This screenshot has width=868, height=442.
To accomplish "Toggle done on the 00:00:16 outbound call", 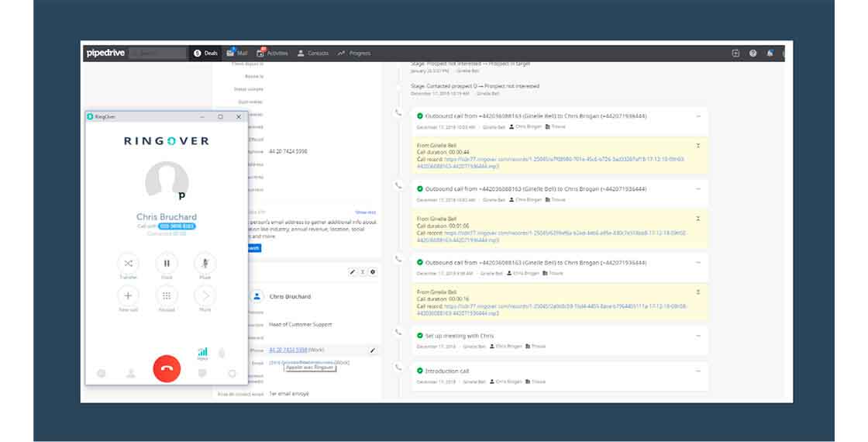I will [x=419, y=263].
